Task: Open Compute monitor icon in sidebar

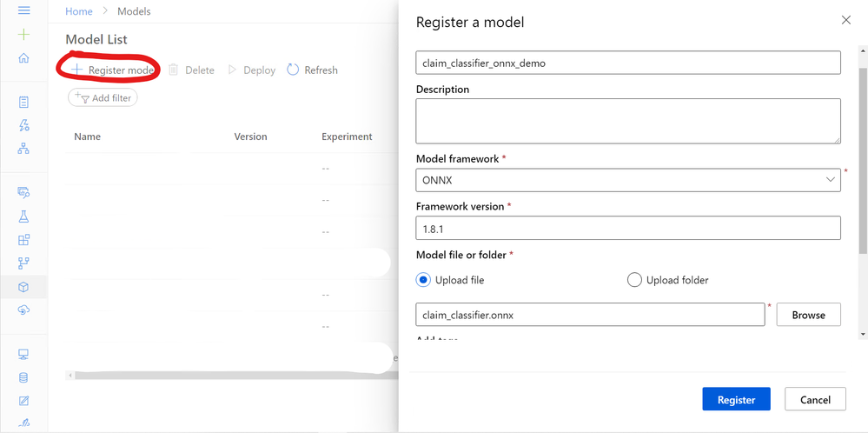Action: 23,355
